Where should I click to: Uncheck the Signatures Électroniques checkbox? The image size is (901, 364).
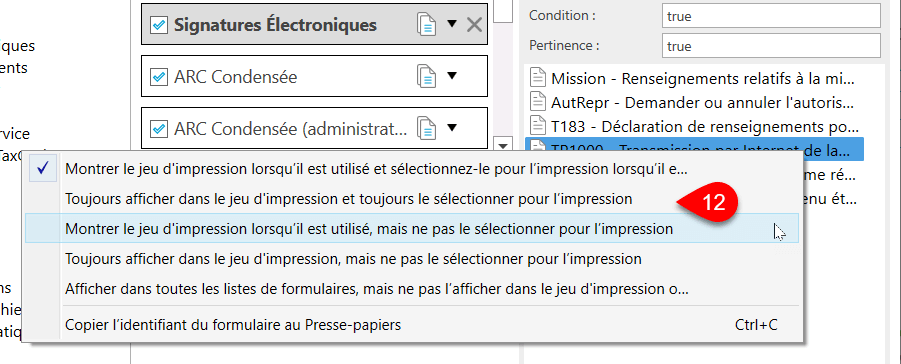(x=158, y=25)
